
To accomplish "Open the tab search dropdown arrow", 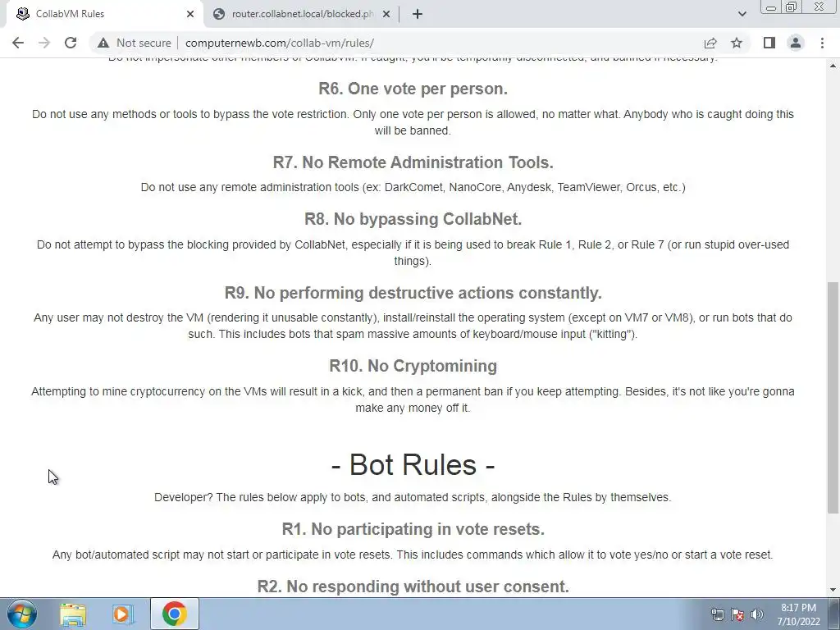I will coord(742,14).
